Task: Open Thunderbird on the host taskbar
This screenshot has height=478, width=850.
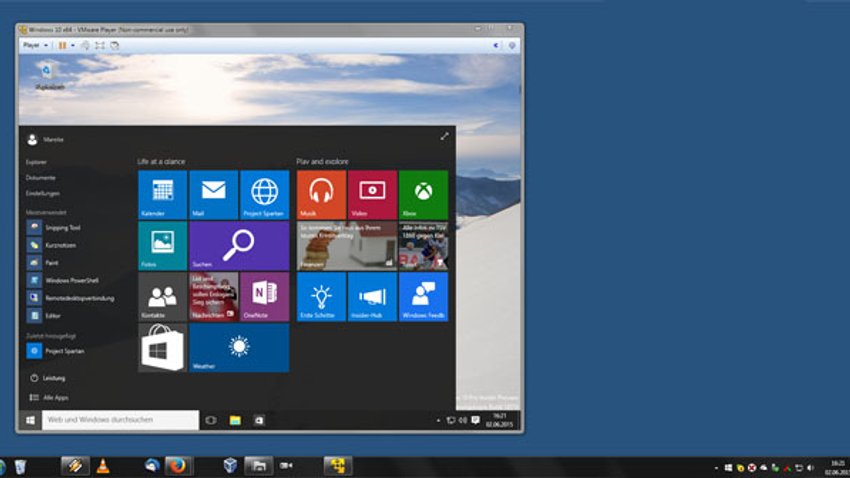Action: click(x=152, y=466)
